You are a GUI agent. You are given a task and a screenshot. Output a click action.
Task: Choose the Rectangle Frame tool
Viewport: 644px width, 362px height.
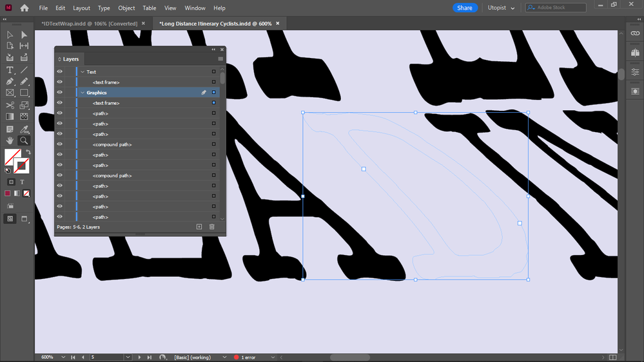tap(10, 93)
